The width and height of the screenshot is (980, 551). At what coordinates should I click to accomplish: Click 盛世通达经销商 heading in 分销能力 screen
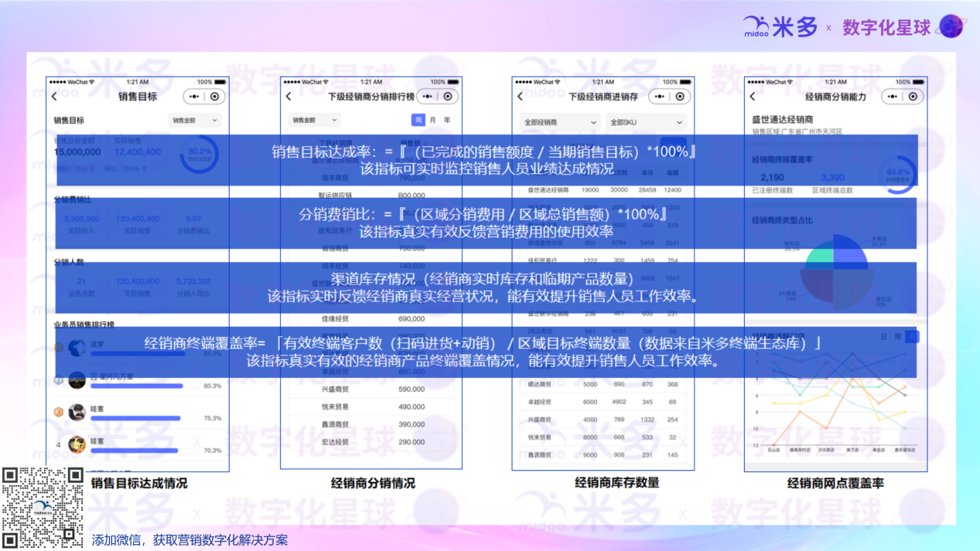(x=782, y=120)
